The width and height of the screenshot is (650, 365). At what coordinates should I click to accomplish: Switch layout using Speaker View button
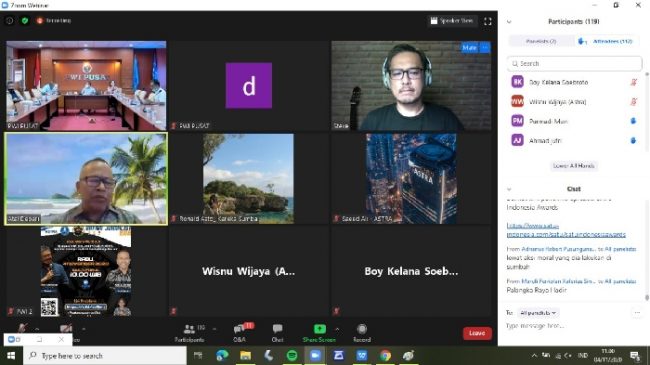pos(452,20)
